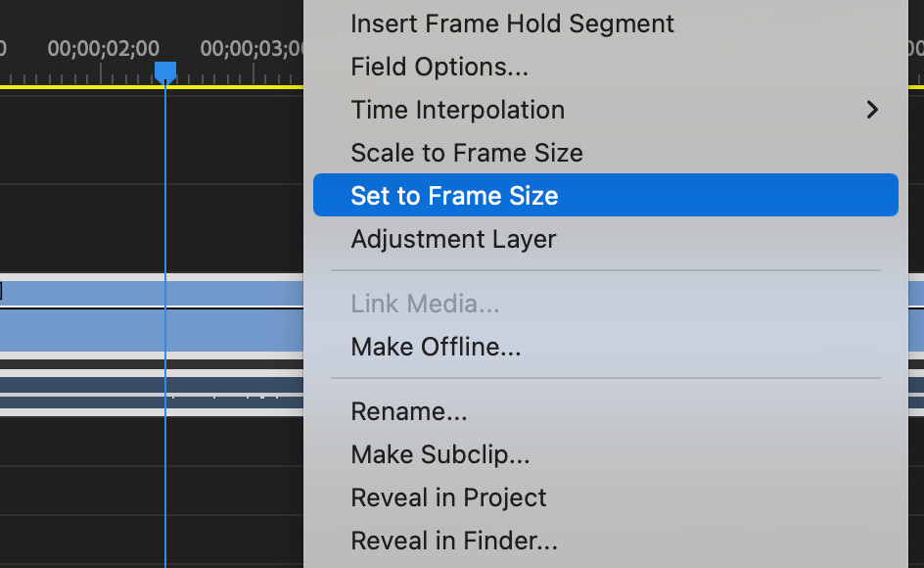
Task: Expand the Time Interpolation submenu arrow
Action: pyautogui.click(x=872, y=110)
